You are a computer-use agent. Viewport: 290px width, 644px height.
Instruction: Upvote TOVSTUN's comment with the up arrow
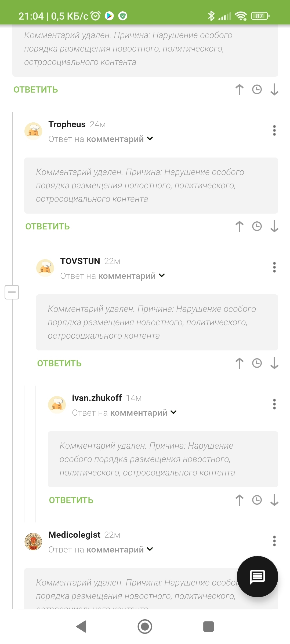[240, 363]
